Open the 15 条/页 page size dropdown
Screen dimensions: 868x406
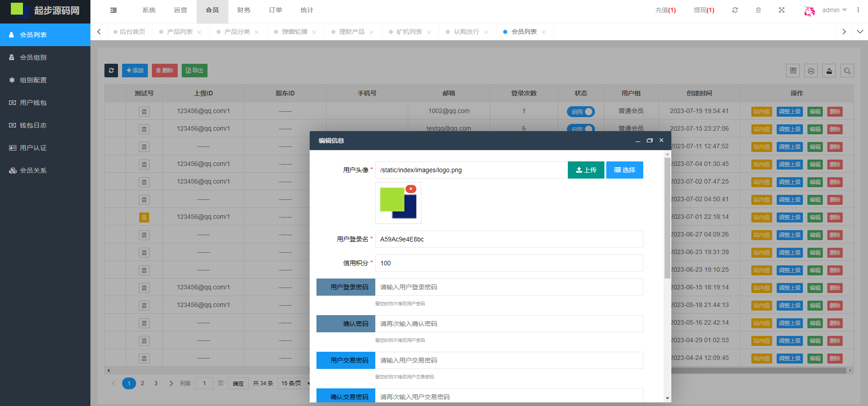295,383
